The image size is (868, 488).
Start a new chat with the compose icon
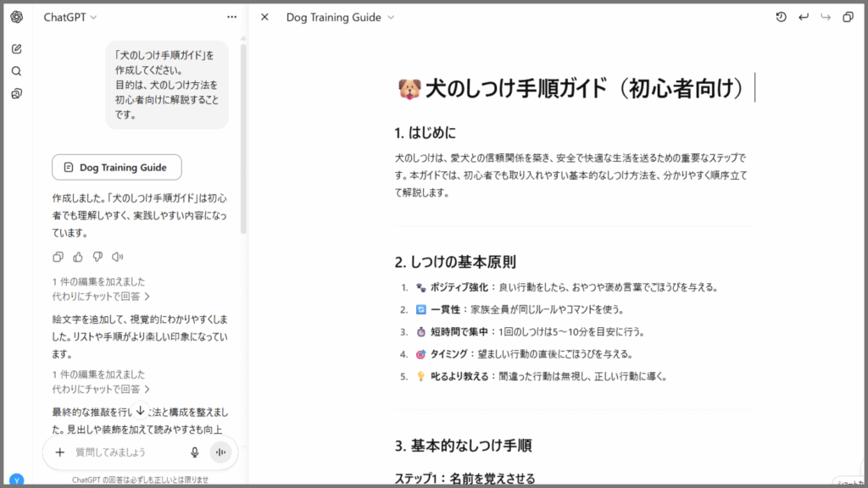coord(17,48)
